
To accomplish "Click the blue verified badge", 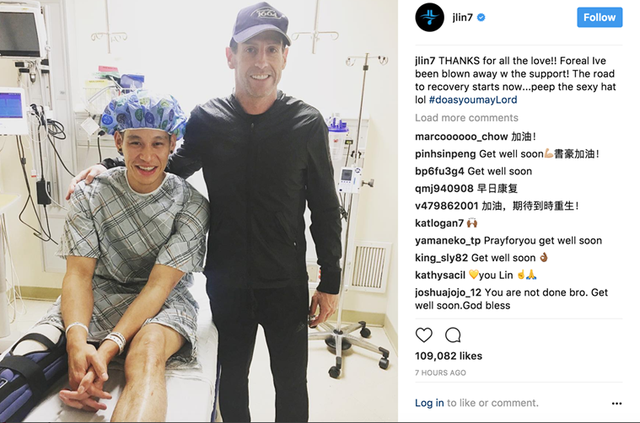I will (481, 18).
